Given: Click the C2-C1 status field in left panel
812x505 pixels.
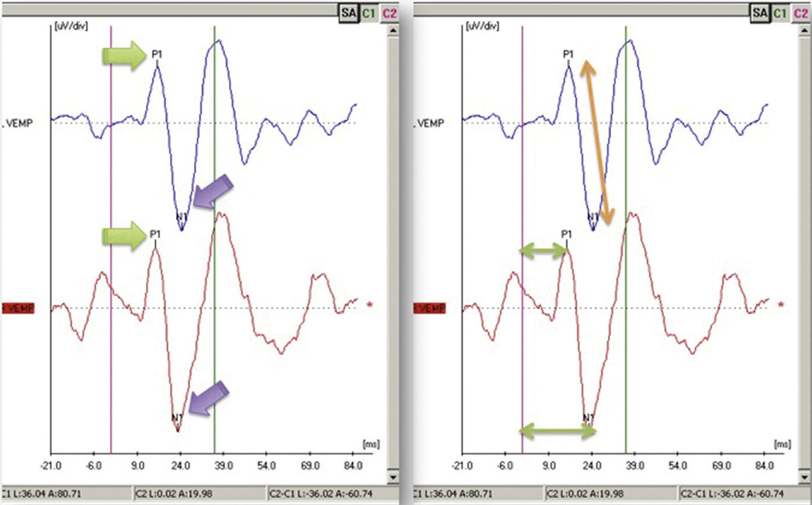Looking at the screenshot, I should (331, 494).
